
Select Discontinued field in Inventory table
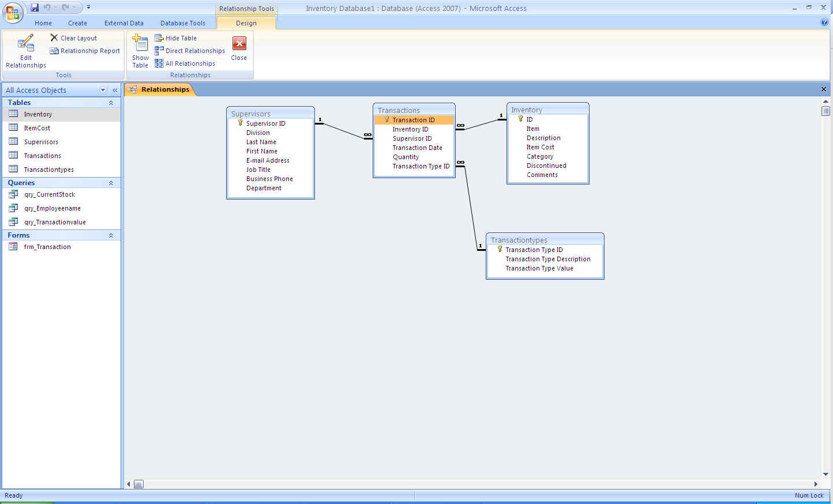click(547, 166)
